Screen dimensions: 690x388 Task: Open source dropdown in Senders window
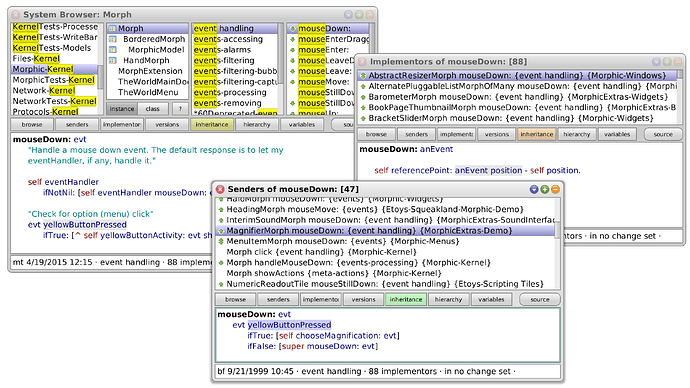[540, 300]
